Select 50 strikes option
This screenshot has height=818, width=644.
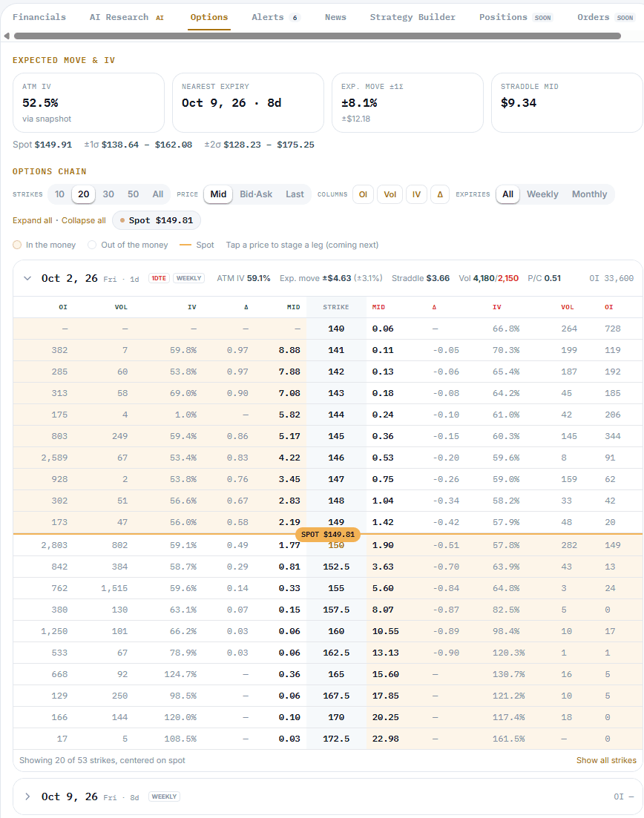(x=133, y=194)
